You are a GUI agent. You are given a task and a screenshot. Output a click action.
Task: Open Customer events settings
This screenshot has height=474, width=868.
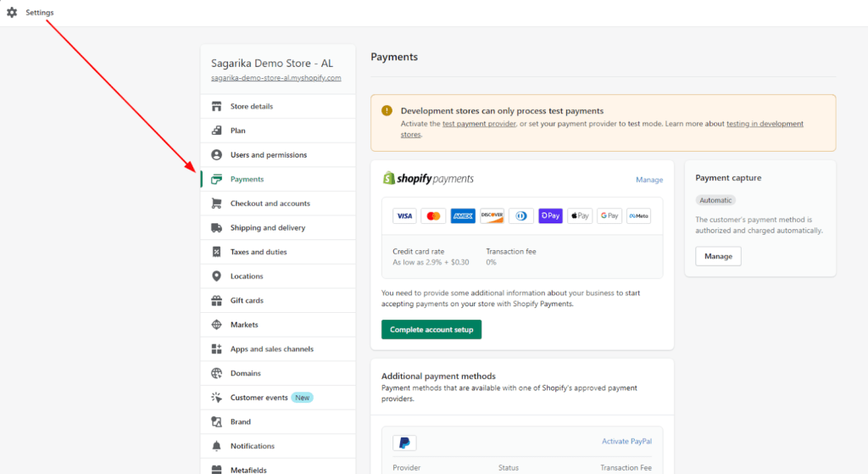click(x=278, y=398)
